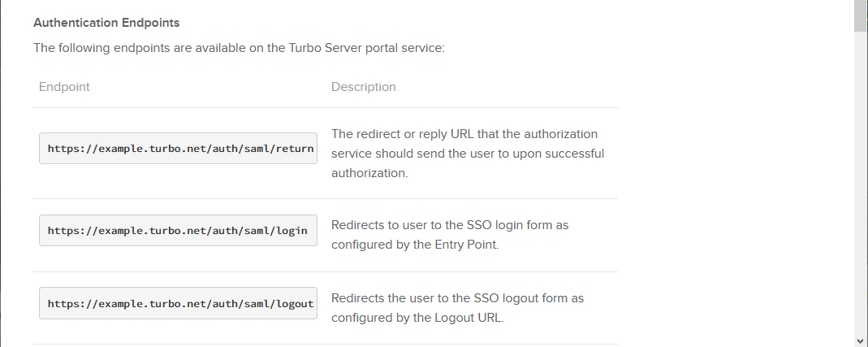Click the saml/login endpoint URL box

178,231
